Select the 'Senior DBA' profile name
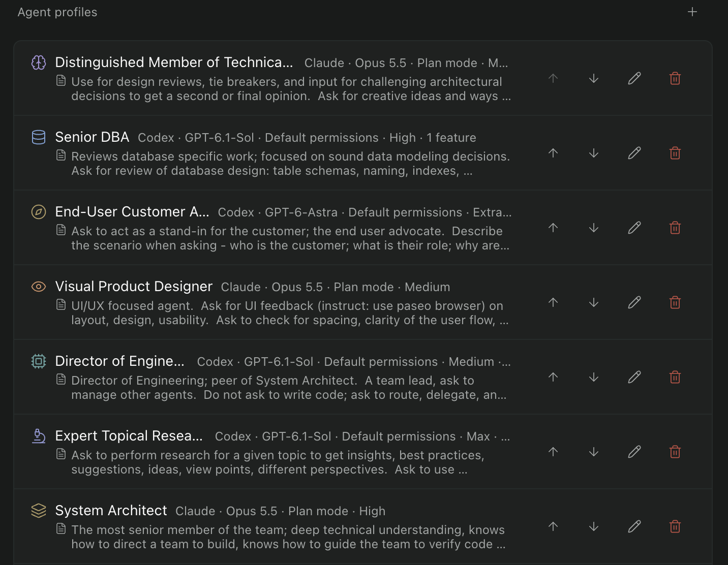The height and width of the screenshot is (565, 728). point(92,137)
